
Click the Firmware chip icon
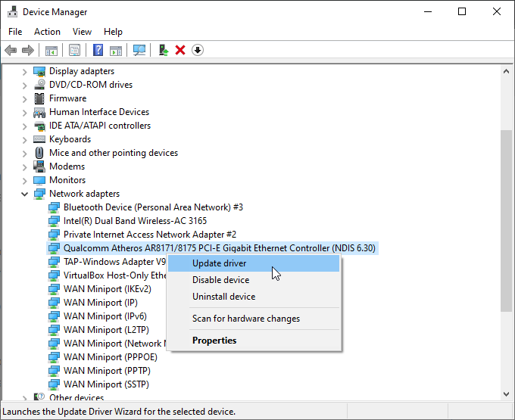(39, 98)
